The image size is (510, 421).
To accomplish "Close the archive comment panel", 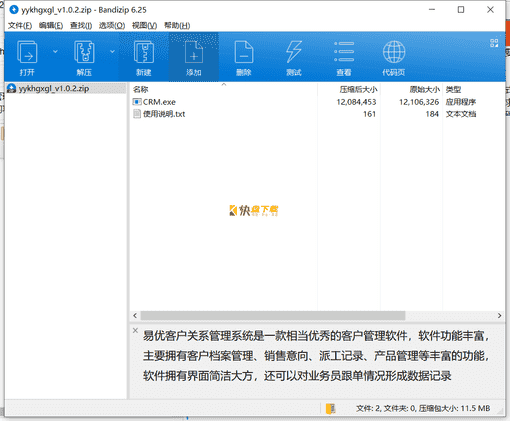I will pos(135,330).
